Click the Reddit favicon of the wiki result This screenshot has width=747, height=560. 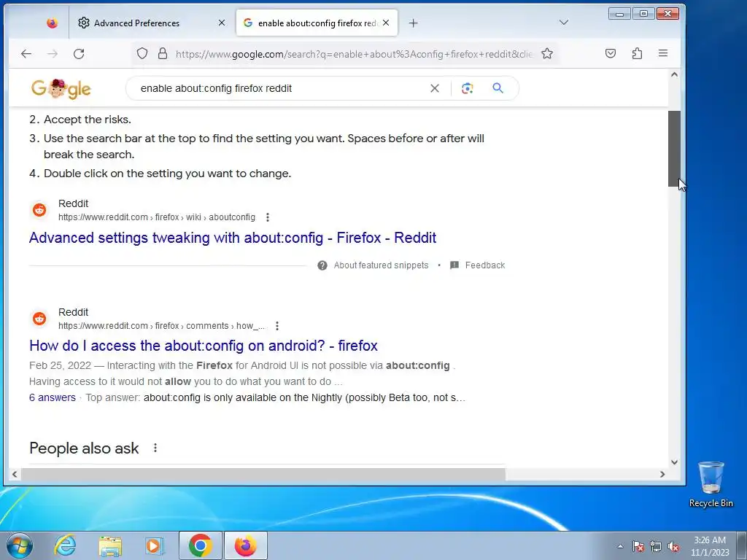pos(39,210)
